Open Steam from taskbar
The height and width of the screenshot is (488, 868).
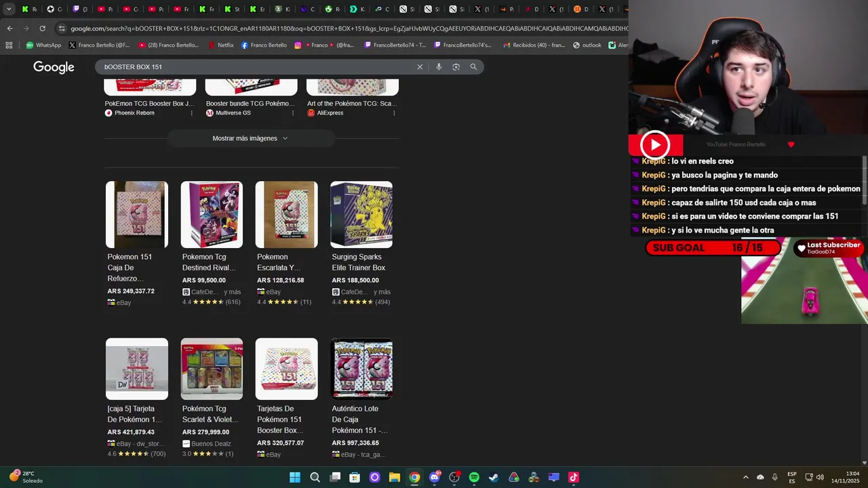494,477
